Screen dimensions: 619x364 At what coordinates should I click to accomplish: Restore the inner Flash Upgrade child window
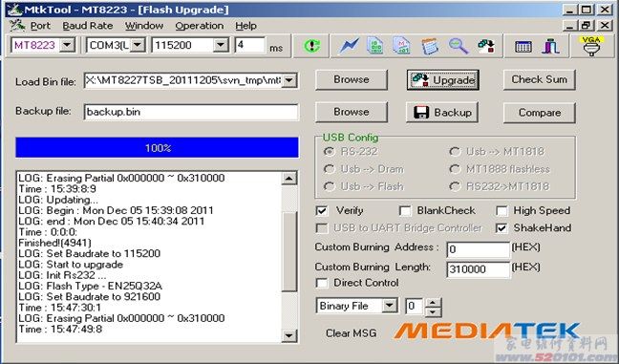coord(587,26)
